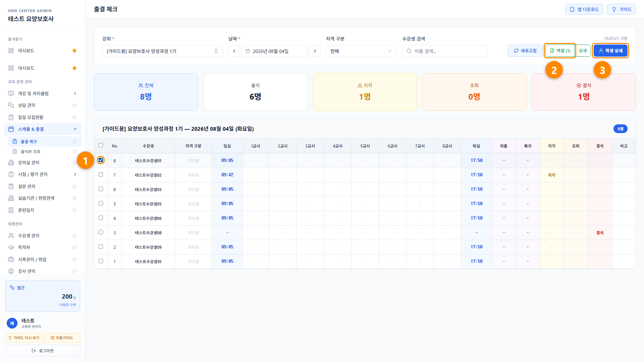Star the 학적부 menu entry

(x=74, y=247)
